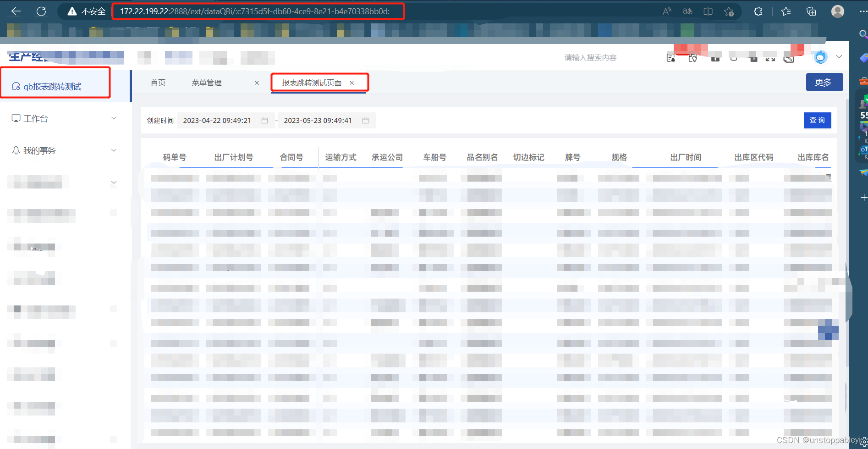
Task: Click the 创建时间 filter label
Action: pos(160,121)
